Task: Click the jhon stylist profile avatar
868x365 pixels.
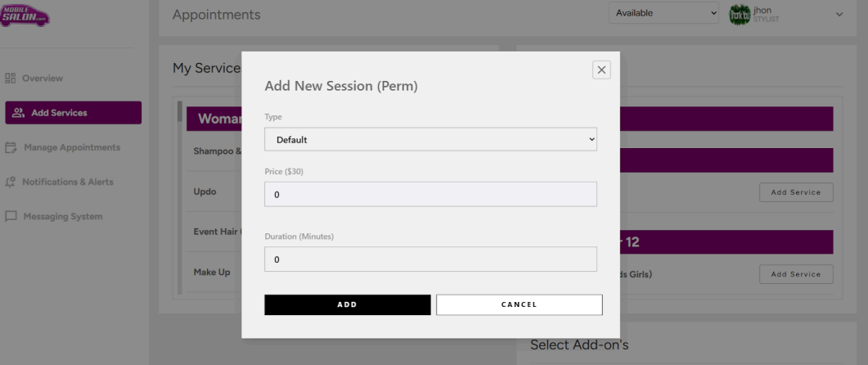Action: coord(739,15)
